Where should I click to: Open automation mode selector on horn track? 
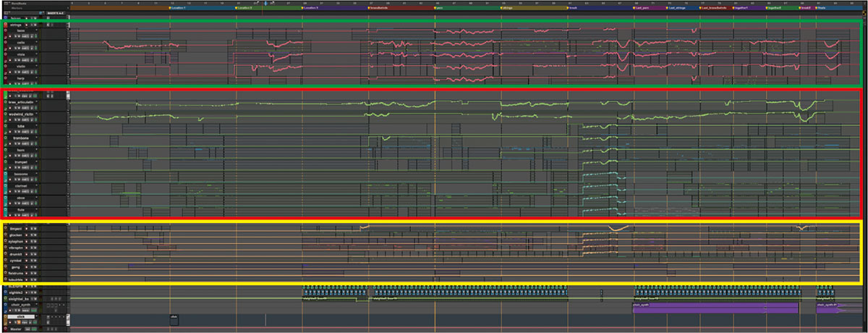tap(27, 155)
